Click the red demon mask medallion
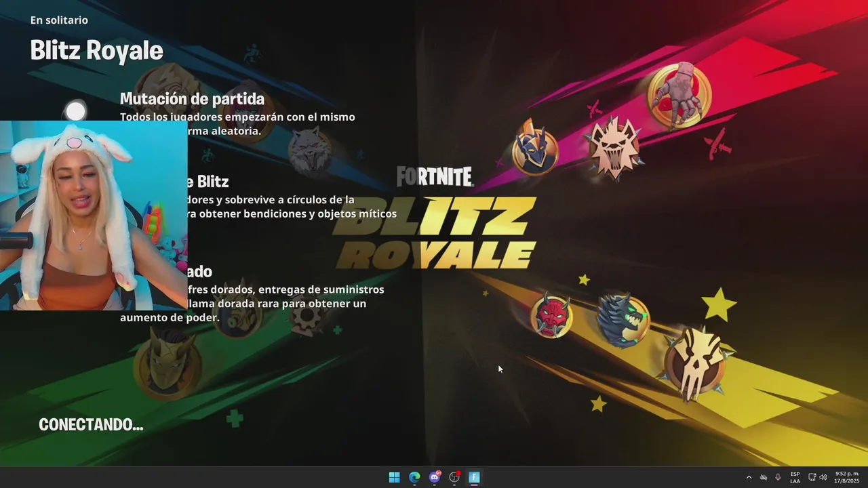868x488 pixels. tap(551, 316)
